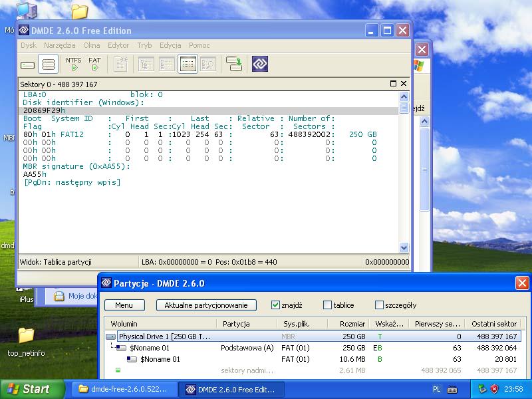The image size is (532, 399).
Task: Click the red shield security tray icon
Action: pos(494,389)
